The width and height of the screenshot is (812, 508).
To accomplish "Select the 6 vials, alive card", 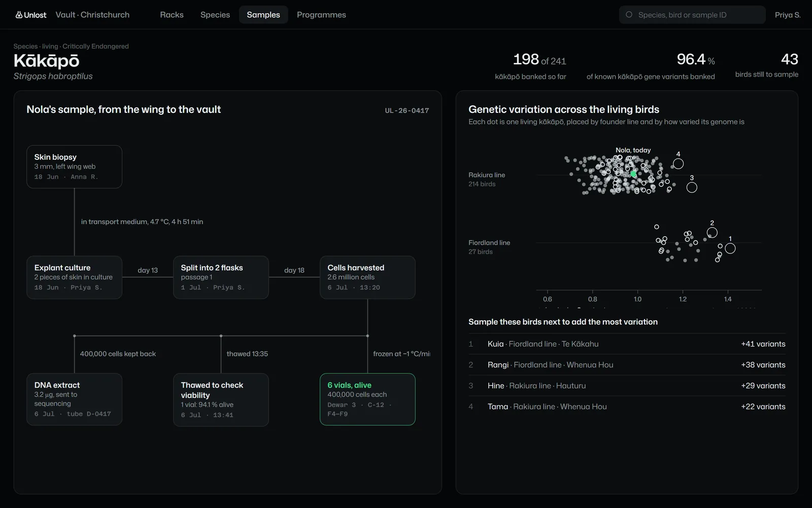I will pyautogui.click(x=367, y=399).
